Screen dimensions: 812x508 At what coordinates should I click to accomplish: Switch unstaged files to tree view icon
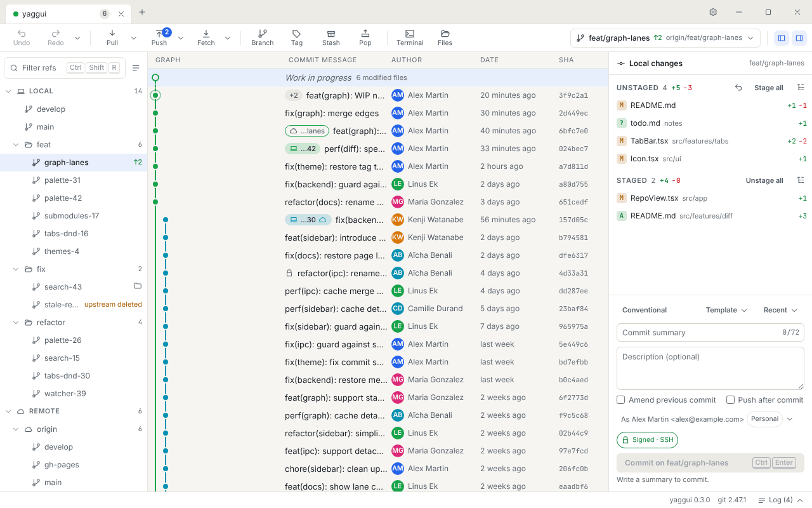pyautogui.click(x=801, y=88)
